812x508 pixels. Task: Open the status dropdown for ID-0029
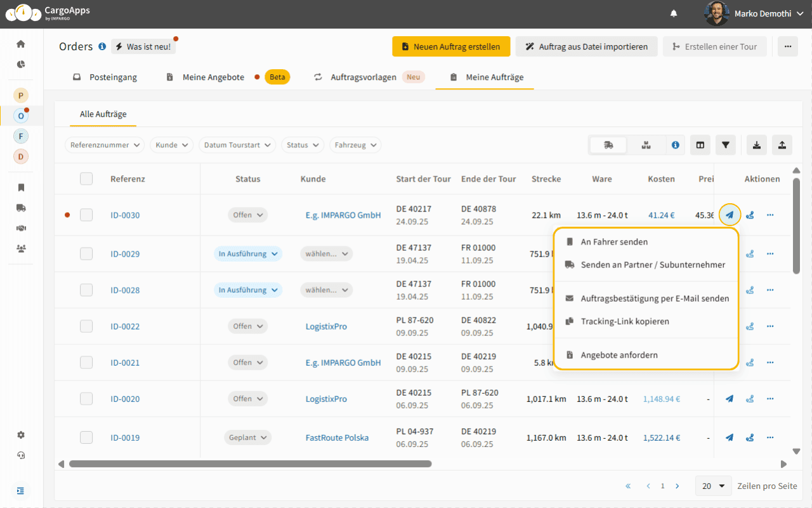pos(248,254)
